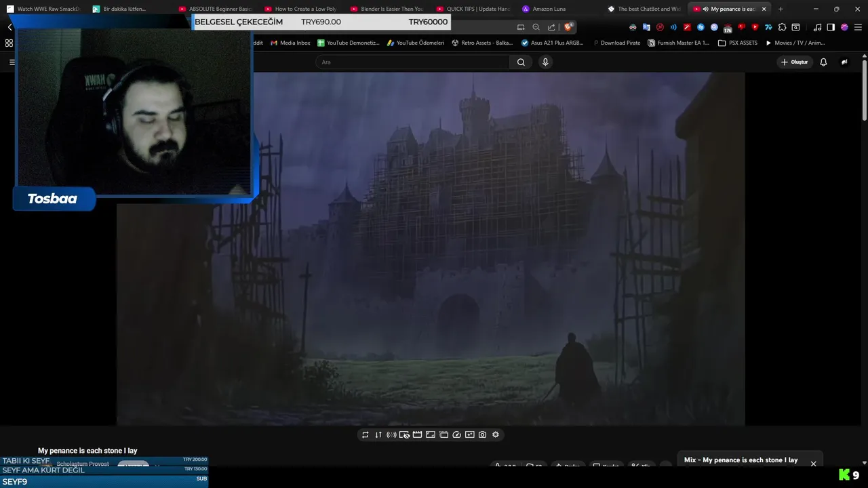Toggle the loop icon in the player toolbar
The height and width of the screenshot is (488, 868).
click(x=366, y=435)
